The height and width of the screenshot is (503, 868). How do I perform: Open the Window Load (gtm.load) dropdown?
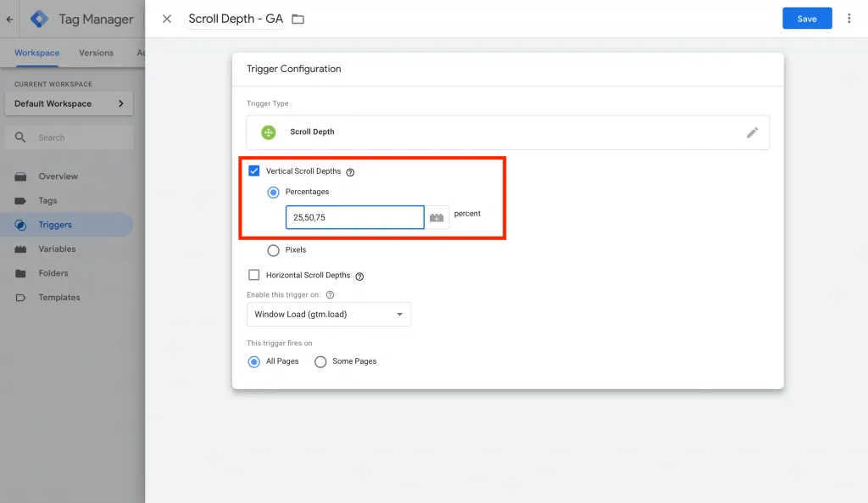pyautogui.click(x=329, y=314)
